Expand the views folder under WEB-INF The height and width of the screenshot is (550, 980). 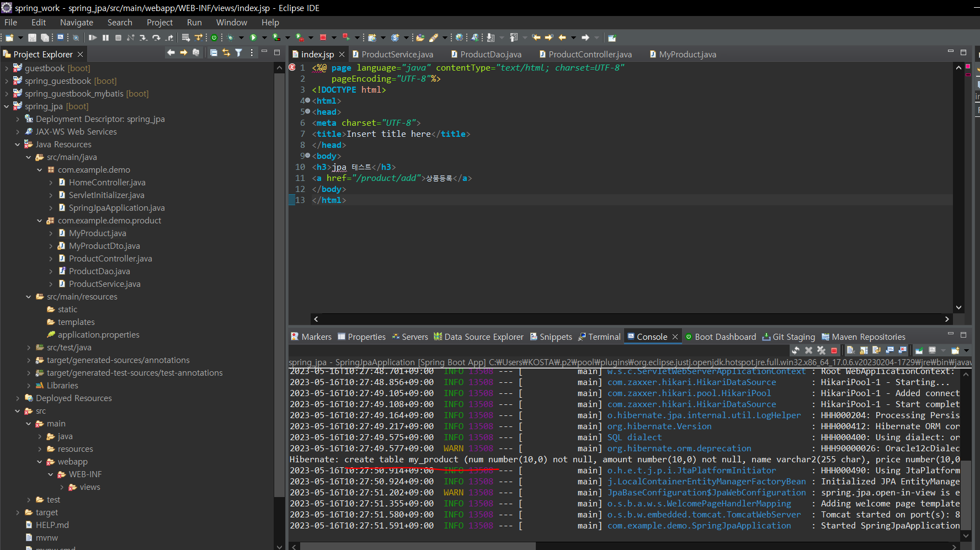coord(62,487)
